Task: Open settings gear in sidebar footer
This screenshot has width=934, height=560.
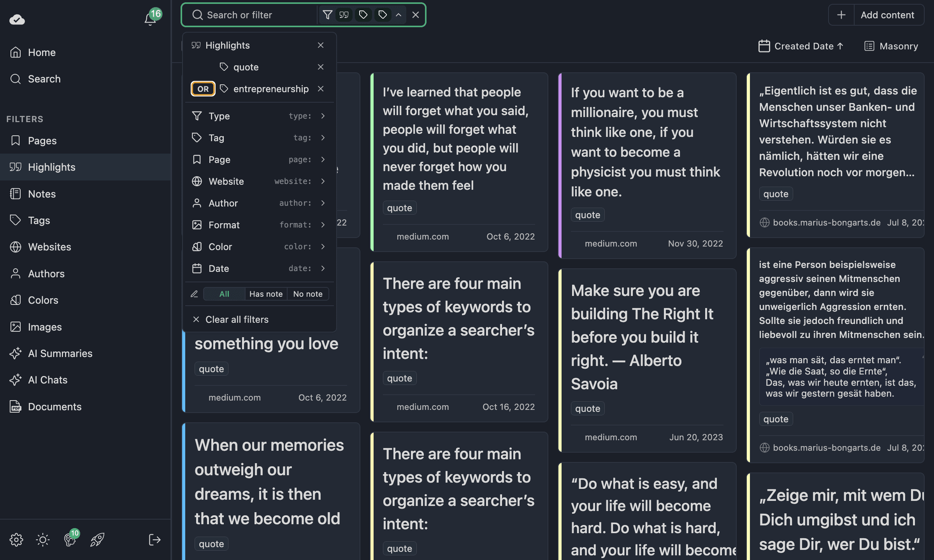Action: (16, 539)
